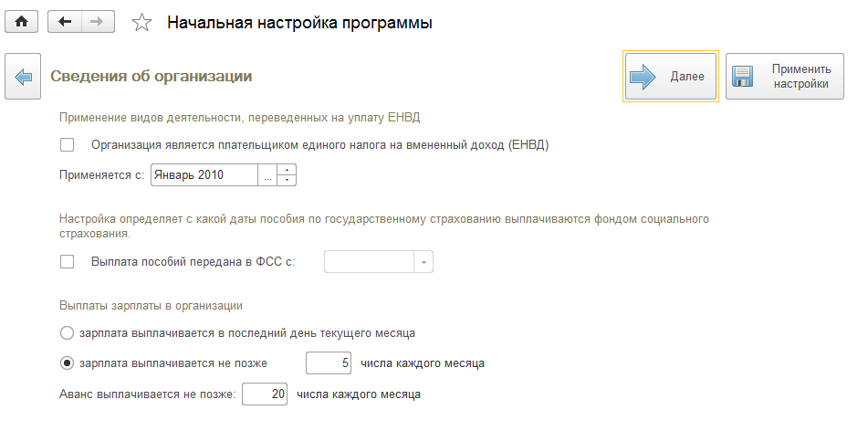Open month picker via the '...' button

[x=267, y=174]
